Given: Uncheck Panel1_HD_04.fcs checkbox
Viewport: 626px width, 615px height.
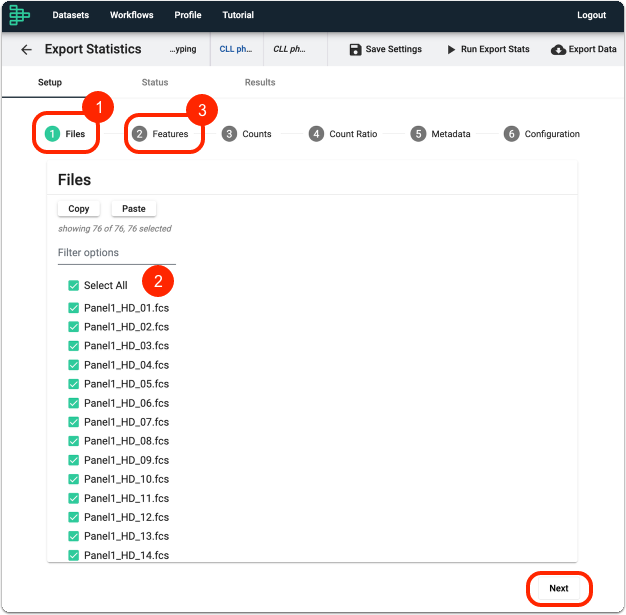Looking at the screenshot, I should tap(73, 365).
